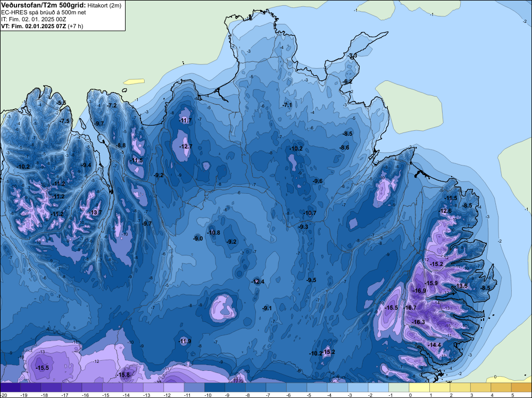
Task: Click the -7.5 temperature label
Action: point(64,121)
